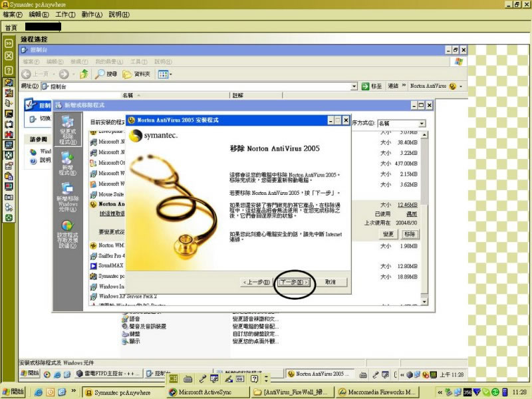The height and width of the screenshot is (399, 532).
Task: Click the pen icon on the floating pcAnywhere toolbar
Action: [228, 379]
